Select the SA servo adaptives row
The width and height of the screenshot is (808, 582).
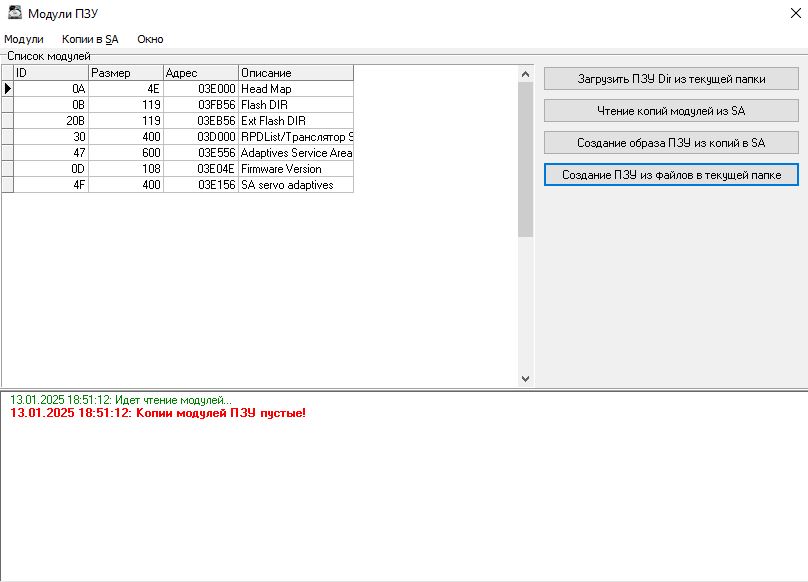coord(178,185)
